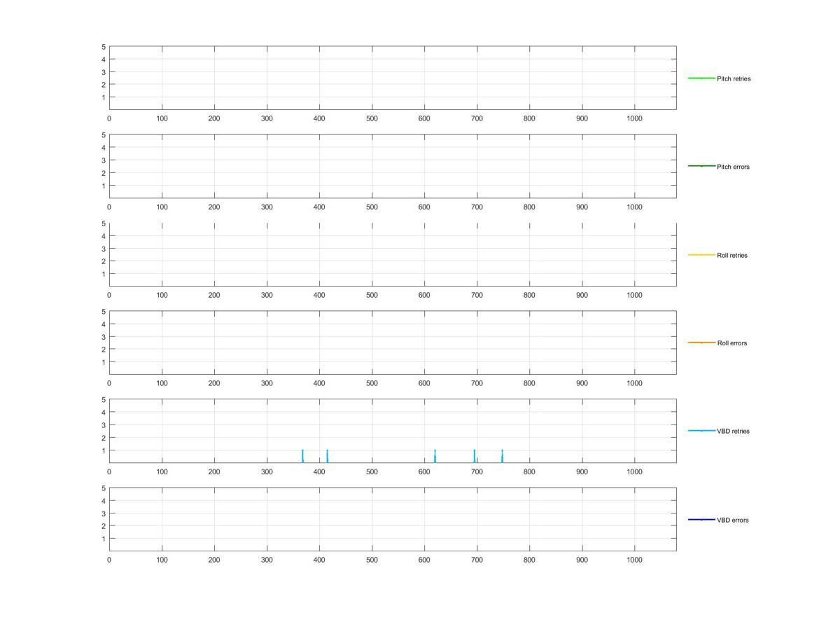840x620 pixels.
Task: Click the VBD retries legend label
Action: pos(733,432)
